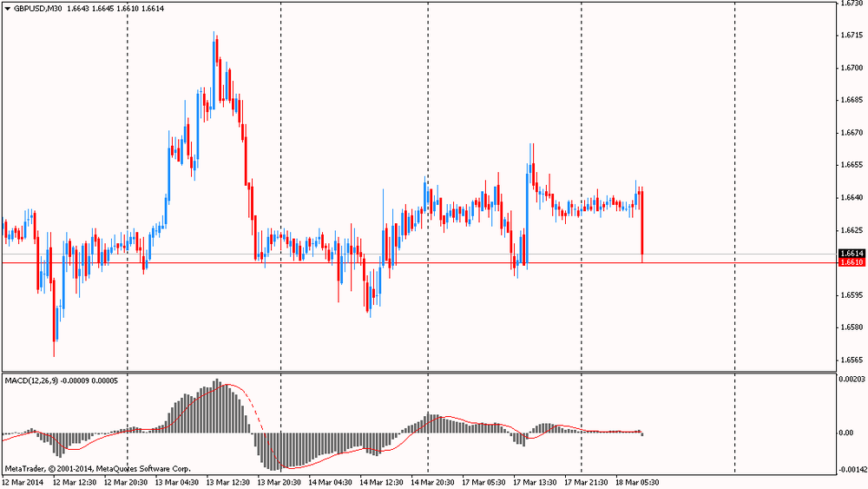The width and height of the screenshot is (868, 489).
Task: Click the 1.6580 price scale label
Action: point(852,327)
